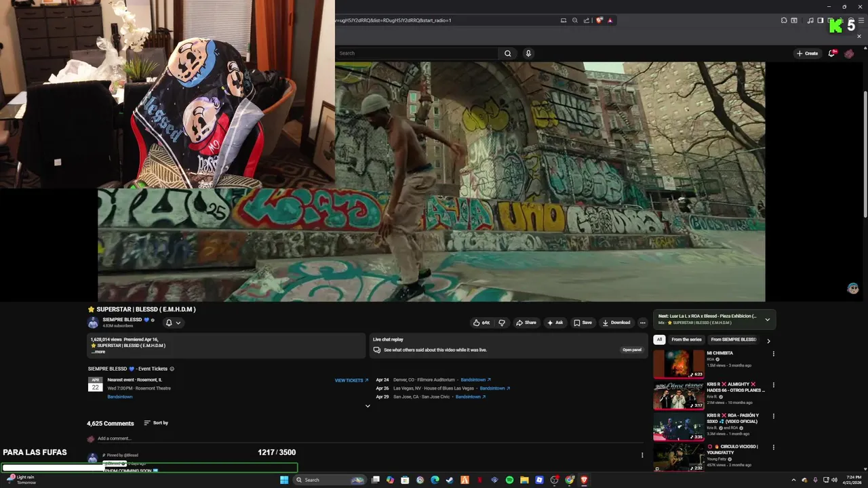
Task: Expand video description with ...more
Action: coord(99,352)
